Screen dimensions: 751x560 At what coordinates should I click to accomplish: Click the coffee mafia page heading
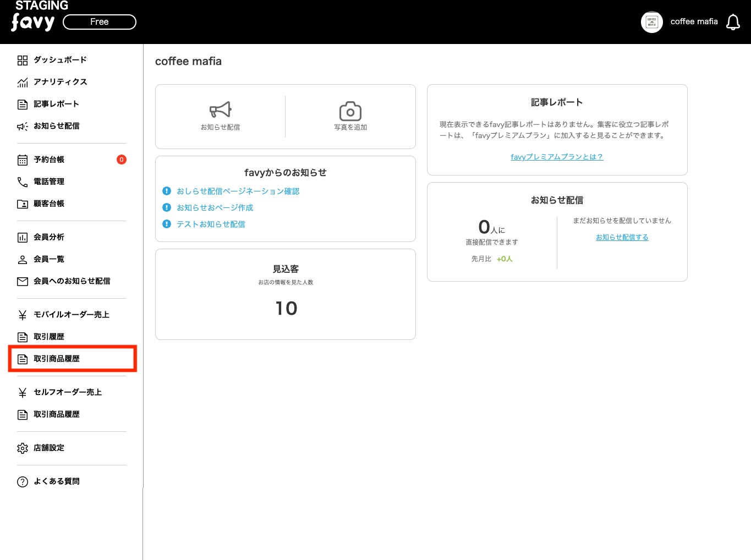tap(188, 61)
